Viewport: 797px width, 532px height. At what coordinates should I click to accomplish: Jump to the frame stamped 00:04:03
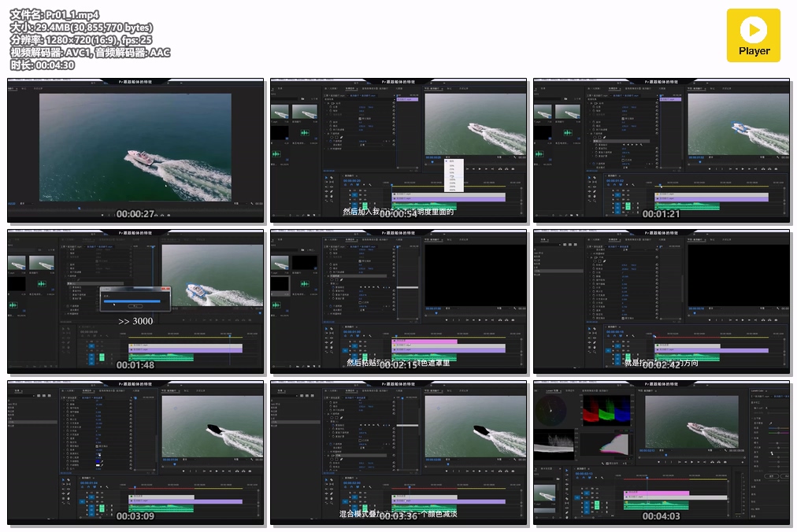click(x=662, y=453)
